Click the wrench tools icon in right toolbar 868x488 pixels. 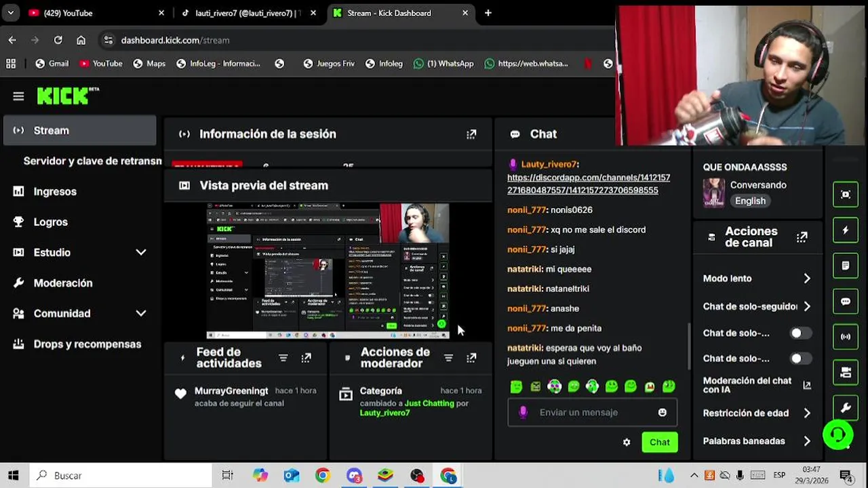[845, 407]
